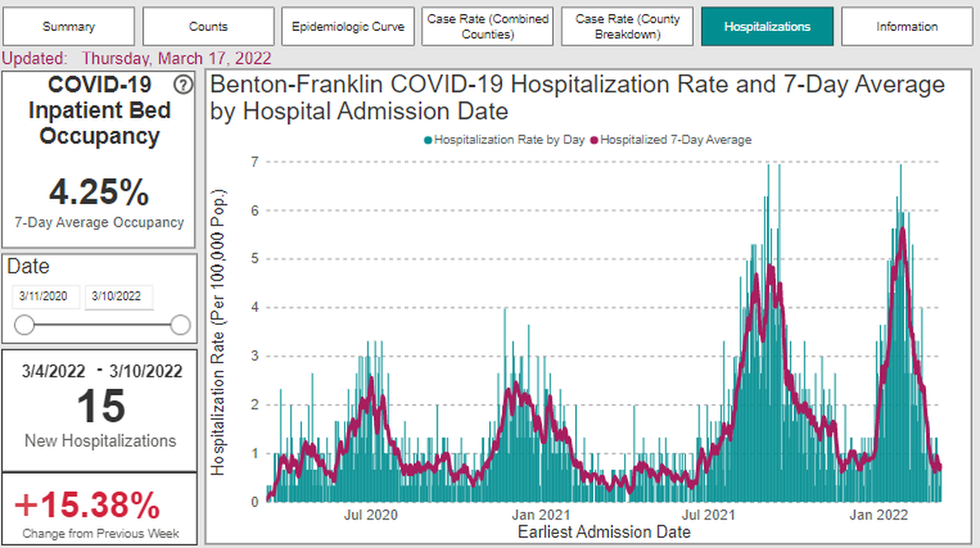The width and height of the screenshot is (980, 548).
Task: Click the end date field 3/10/2022
Action: click(x=118, y=297)
